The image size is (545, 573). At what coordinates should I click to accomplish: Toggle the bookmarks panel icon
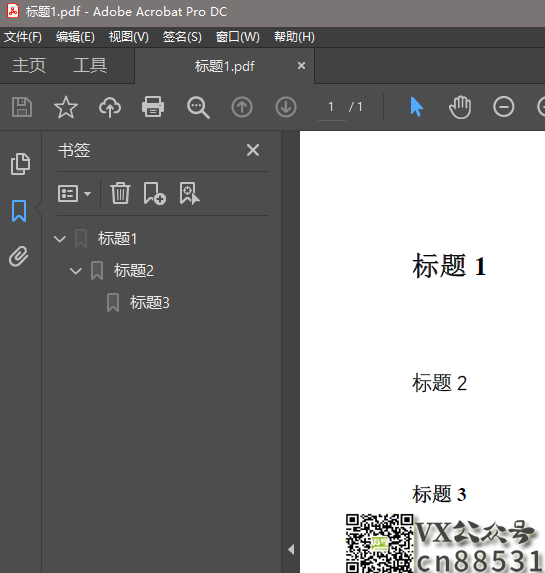[x=19, y=211]
